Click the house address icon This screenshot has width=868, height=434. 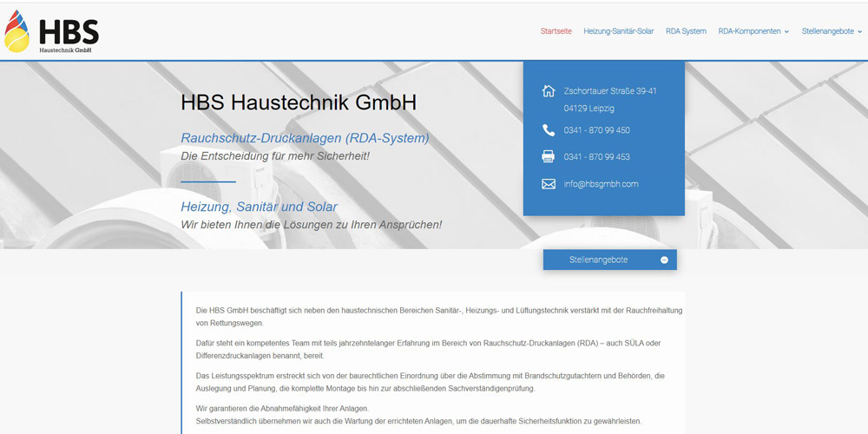point(548,91)
